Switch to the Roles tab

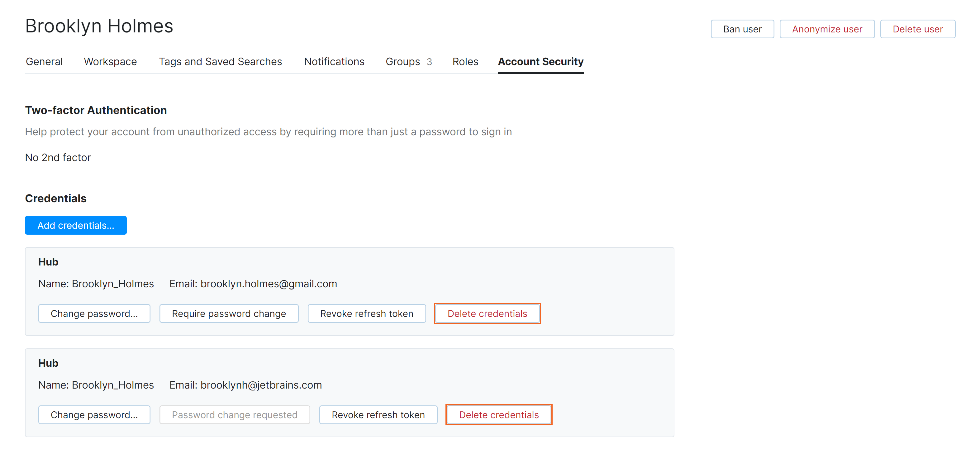click(x=465, y=62)
